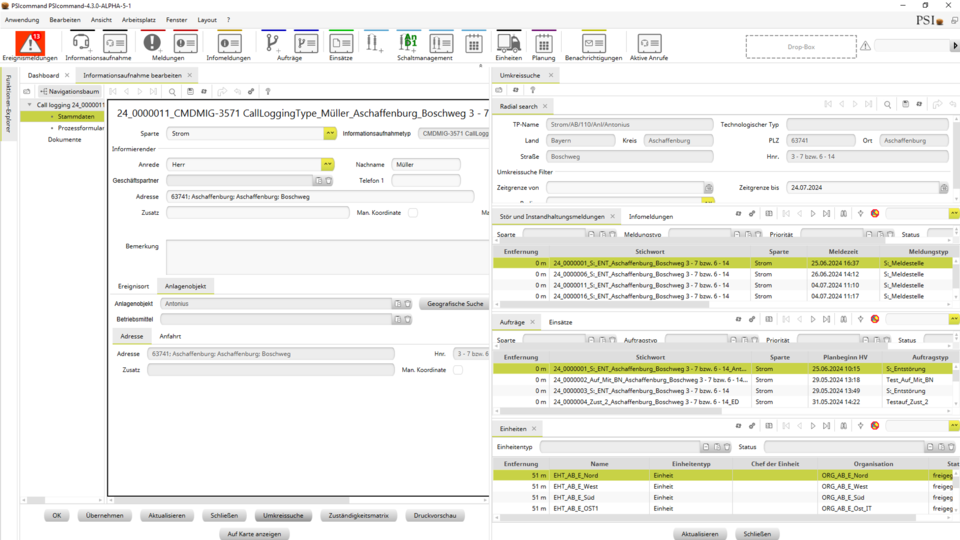Viewport: 960px width, 540px height.
Task: Click next-record arrow in Stör panel toolbar
Action: (x=813, y=214)
